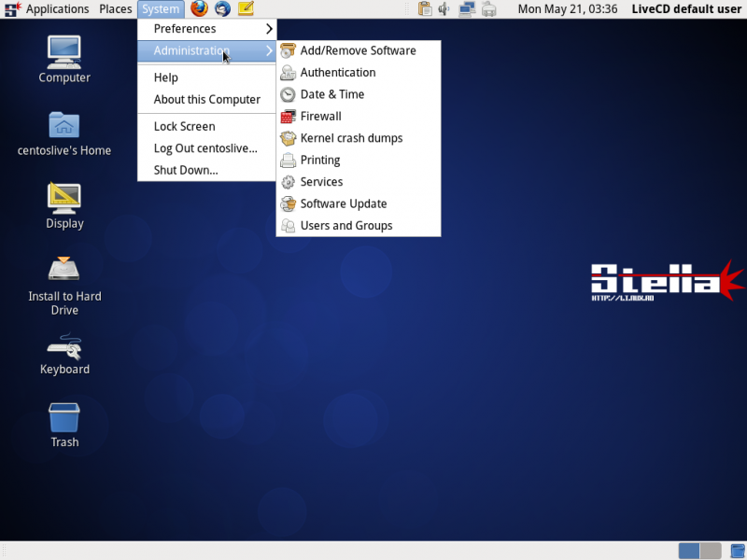This screenshot has width=747, height=560.
Task: Choose Help from the System menu
Action: click(x=206, y=77)
